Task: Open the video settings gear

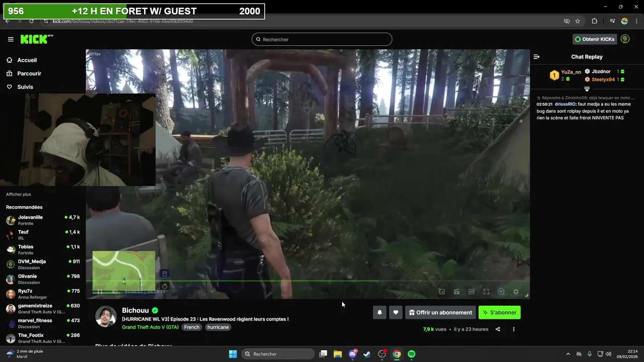Action: click(516, 292)
